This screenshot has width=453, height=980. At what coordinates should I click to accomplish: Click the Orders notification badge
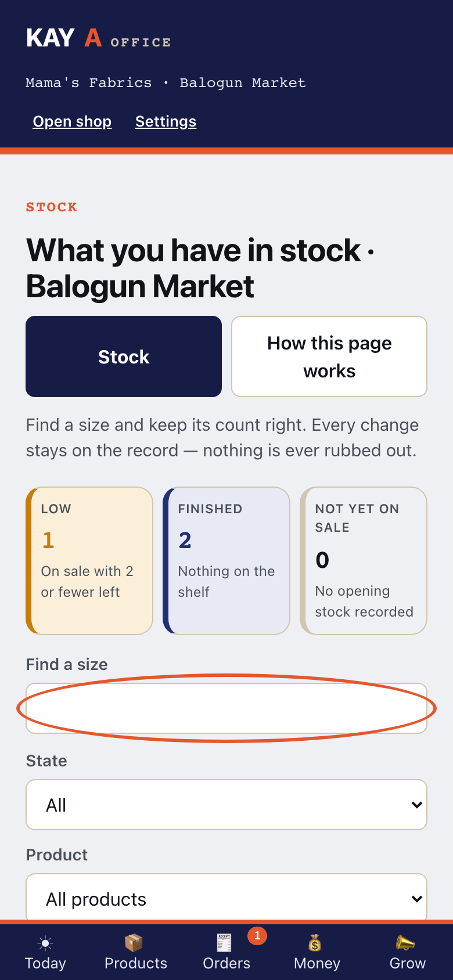[x=257, y=936]
